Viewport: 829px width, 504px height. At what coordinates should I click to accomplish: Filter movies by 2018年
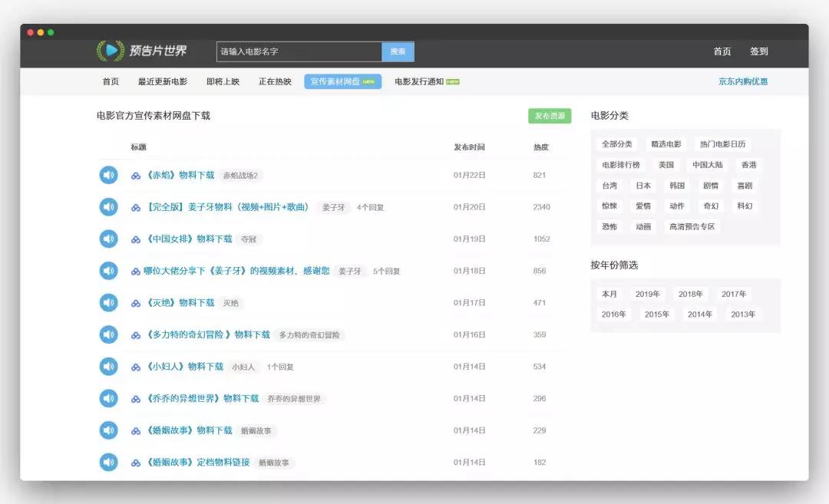pyautogui.click(x=692, y=294)
